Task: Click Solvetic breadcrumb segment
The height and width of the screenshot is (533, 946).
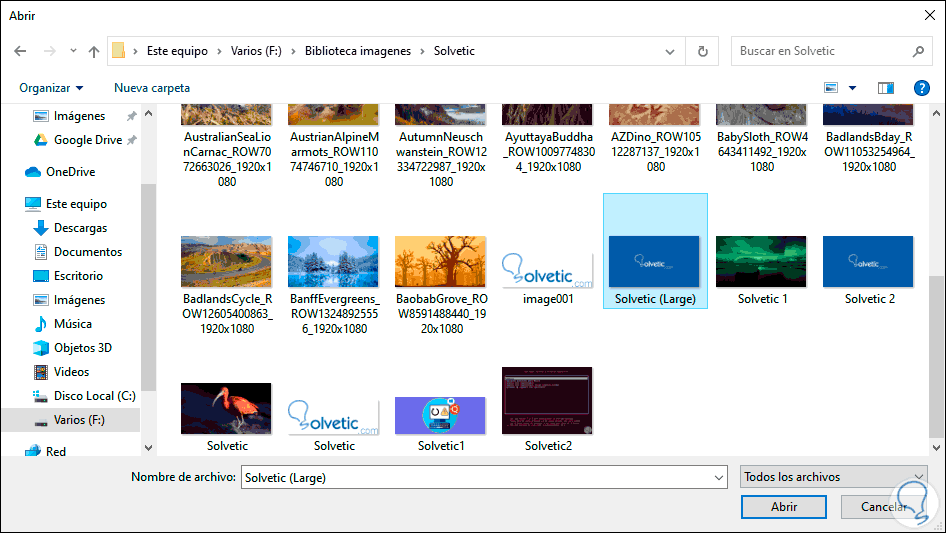Action: [454, 51]
